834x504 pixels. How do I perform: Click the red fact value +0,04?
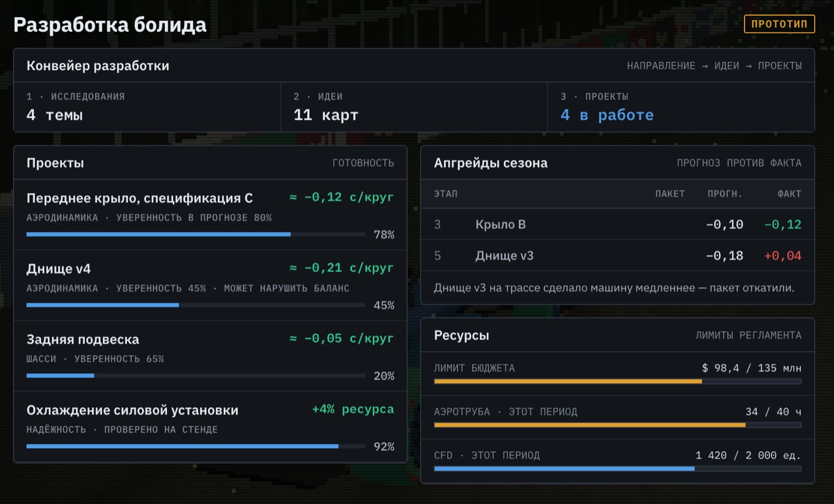pyautogui.click(x=782, y=256)
